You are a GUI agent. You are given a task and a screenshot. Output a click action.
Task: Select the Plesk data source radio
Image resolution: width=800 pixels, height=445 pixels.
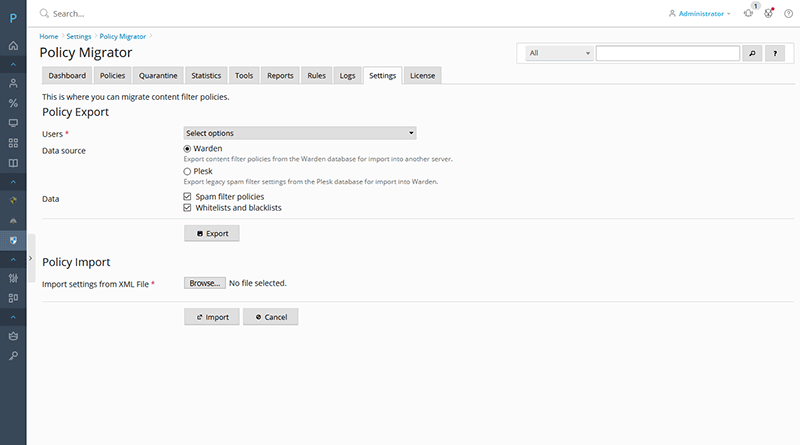[187, 171]
